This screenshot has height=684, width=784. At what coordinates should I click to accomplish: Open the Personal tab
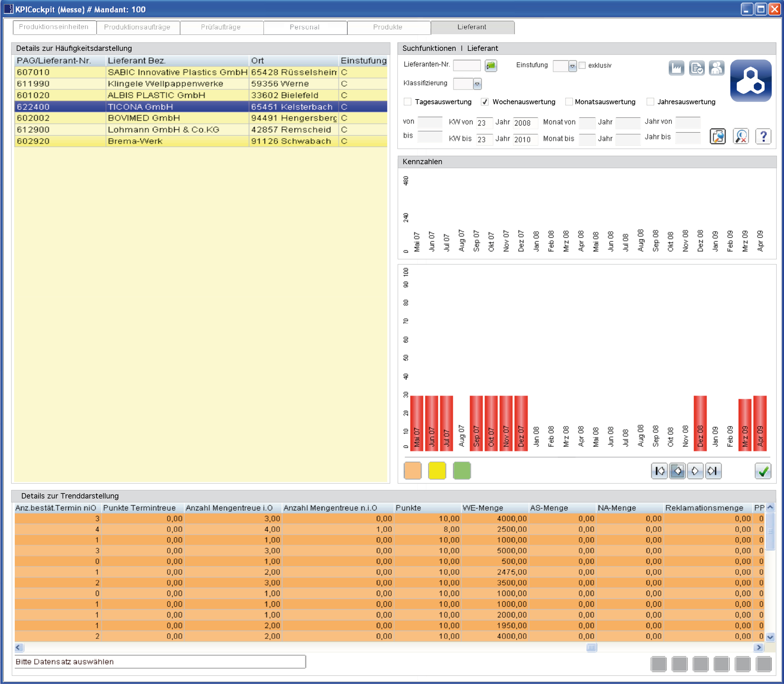(x=304, y=27)
